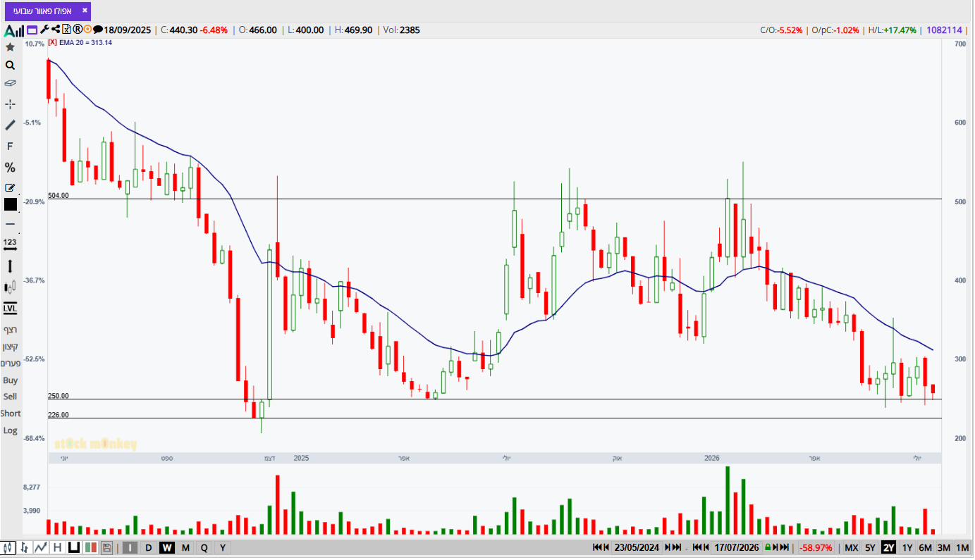Viewport: 975px width, 560px height.
Task: Click the purple window layout icon
Action: click(32, 30)
